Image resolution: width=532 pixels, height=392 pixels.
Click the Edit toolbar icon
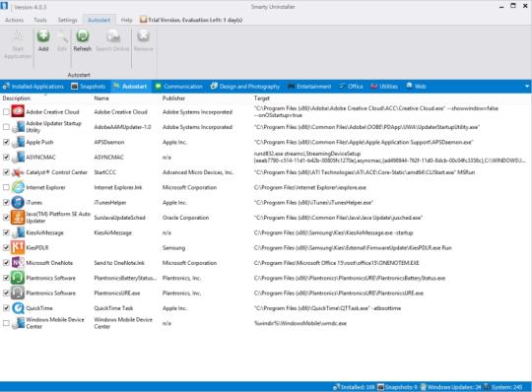coord(62,35)
